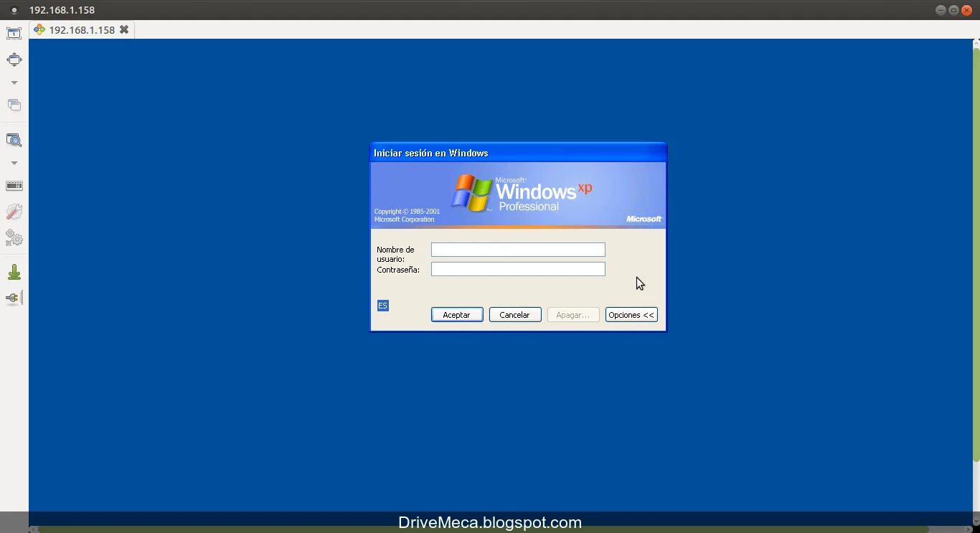Click the switch tab pages icon

[14, 105]
